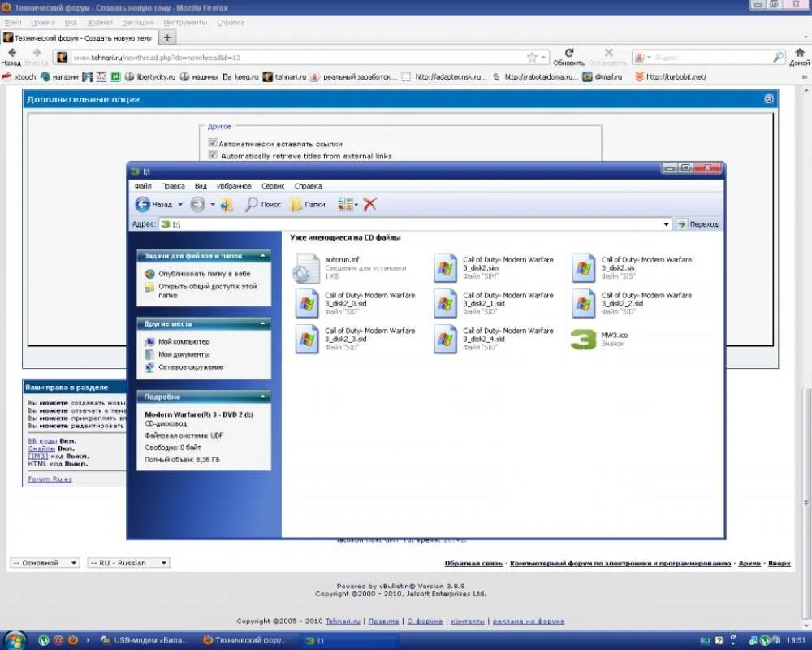Click the Назад back arrow in Explorer

144,205
